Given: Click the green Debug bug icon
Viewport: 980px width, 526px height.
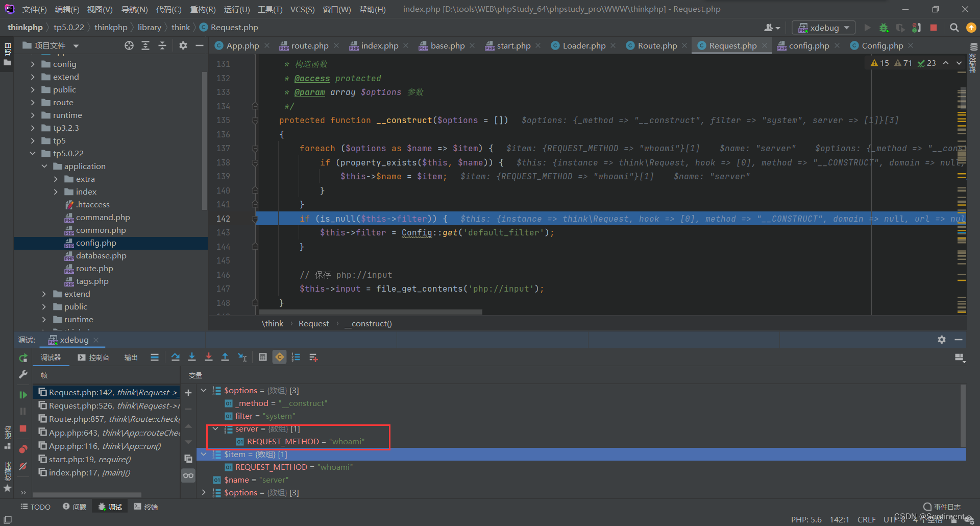Looking at the screenshot, I should 884,28.
